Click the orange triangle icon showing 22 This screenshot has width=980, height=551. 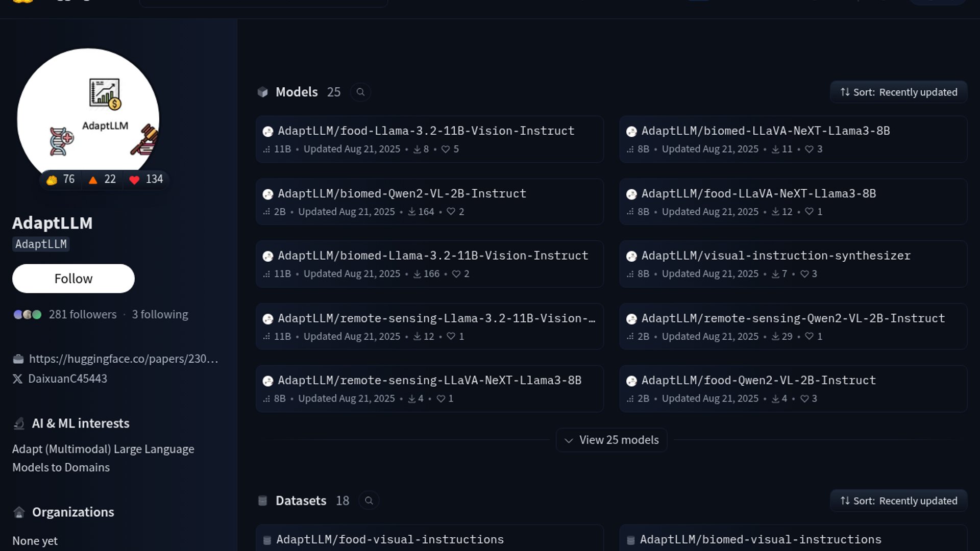(x=93, y=180)
